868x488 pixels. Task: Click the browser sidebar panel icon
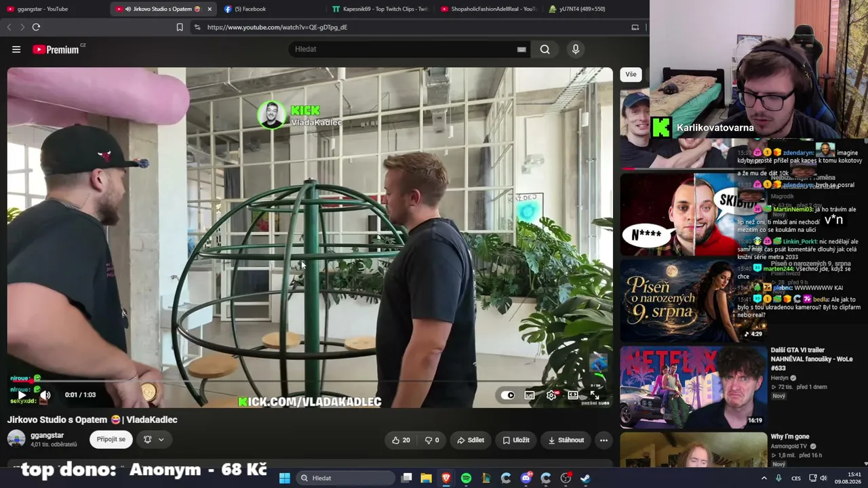click(x=635, y=27)
